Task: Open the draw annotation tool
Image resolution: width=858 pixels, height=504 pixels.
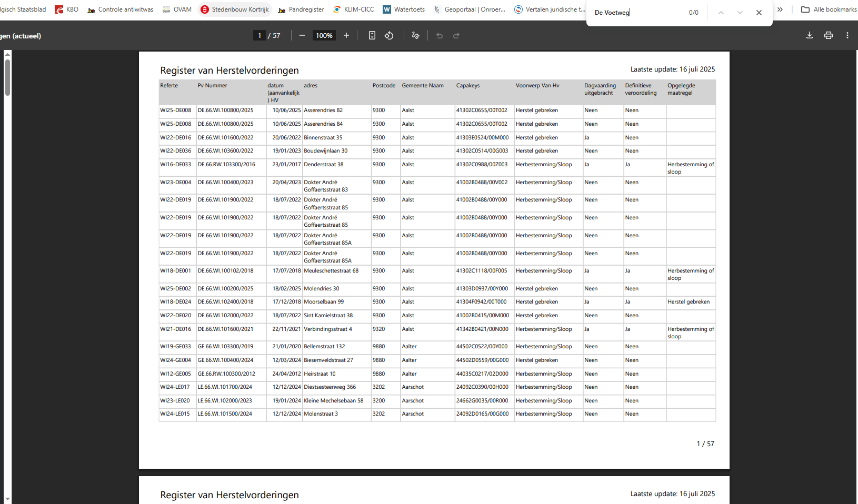Action: coord(415,36)
